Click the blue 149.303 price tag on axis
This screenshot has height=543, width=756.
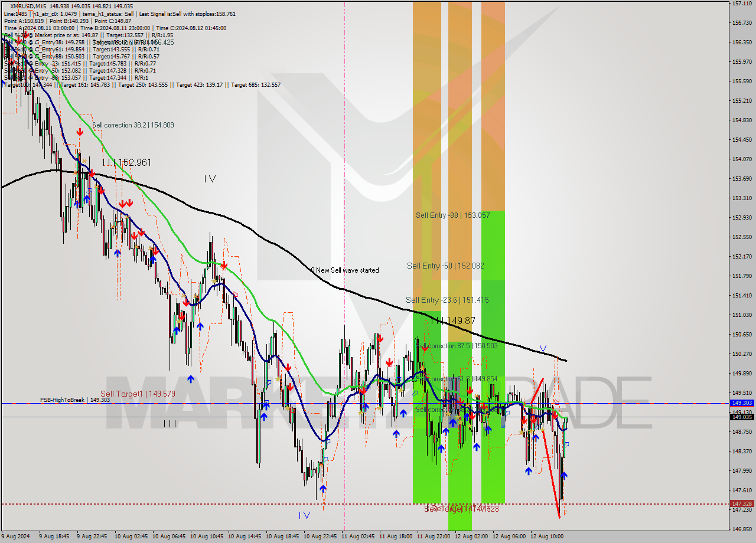pos(742,403)
